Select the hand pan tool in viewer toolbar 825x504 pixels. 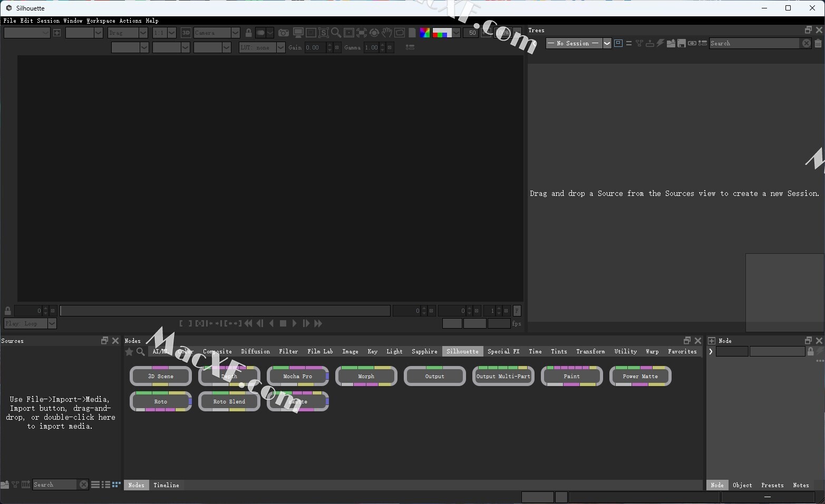[x=387, y=33]
